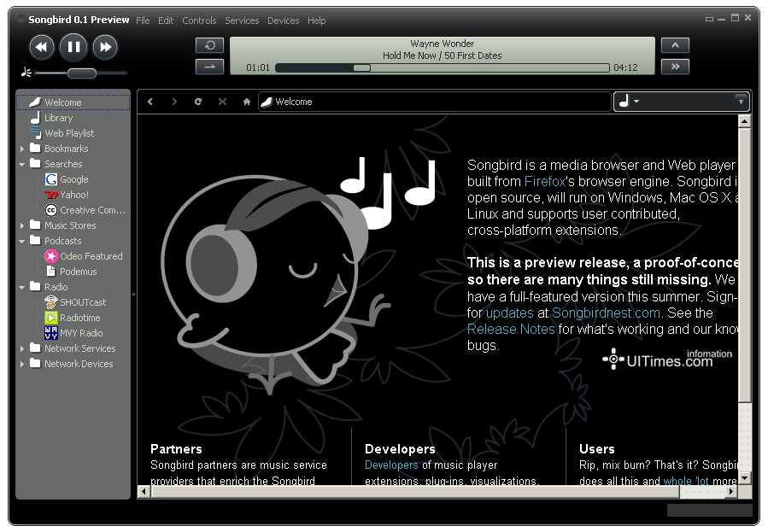Open the updates link
Image resolution: width=768 pixels, height=532 pixels.
tap(510, 313)
